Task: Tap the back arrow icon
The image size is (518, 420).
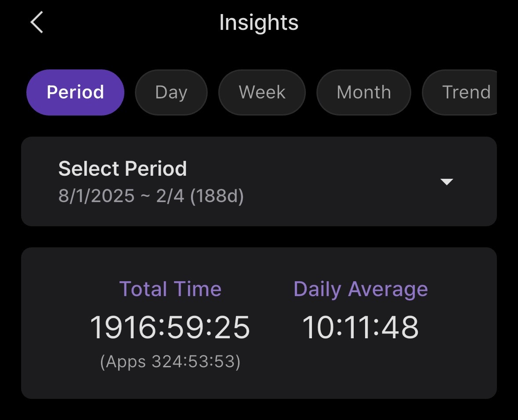Action: click(x=37, y=22)
